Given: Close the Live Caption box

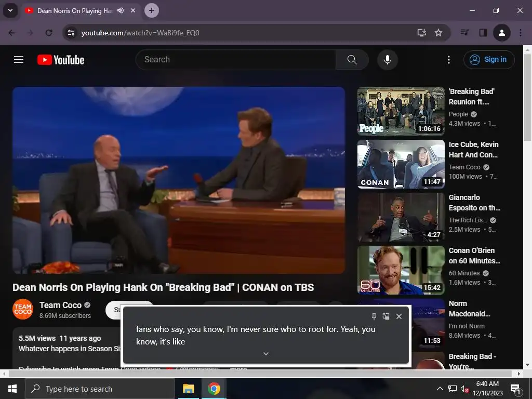Looking at the screenshot, I should (x=399, y=316).
